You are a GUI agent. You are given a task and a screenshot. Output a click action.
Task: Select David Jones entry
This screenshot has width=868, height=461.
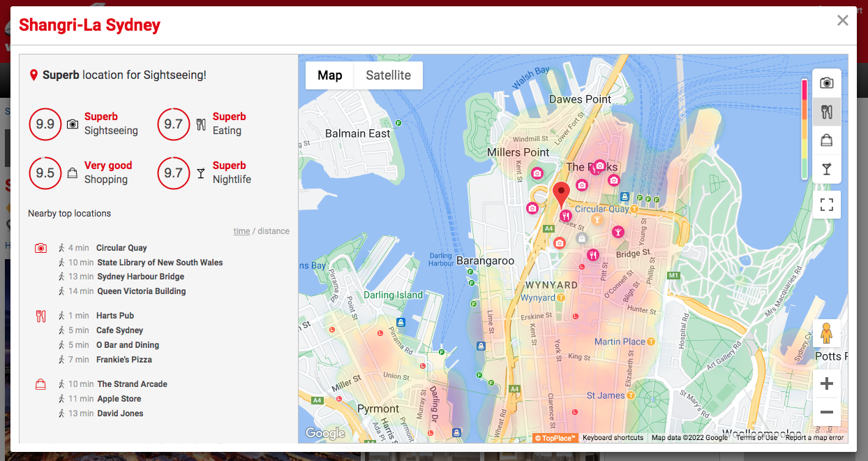[x=120, y=414]
